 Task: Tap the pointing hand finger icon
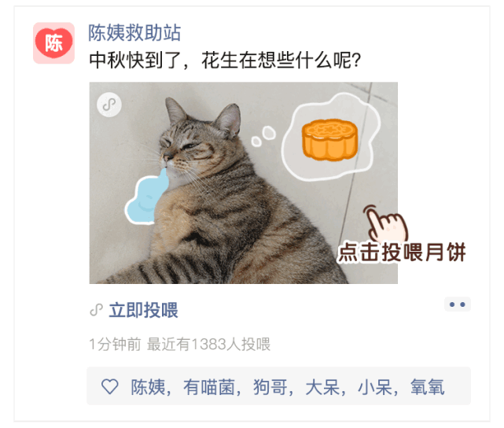386,224
